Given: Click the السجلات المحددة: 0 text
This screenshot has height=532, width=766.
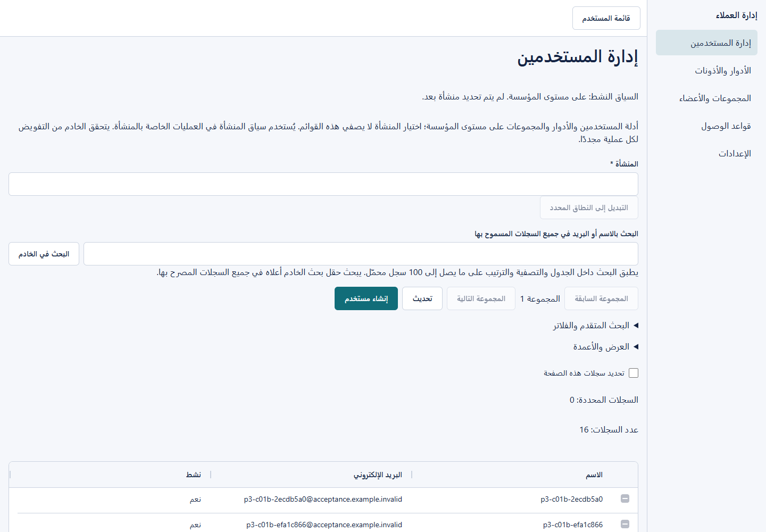Looking at the screenshot, I should tap(604, 400).
